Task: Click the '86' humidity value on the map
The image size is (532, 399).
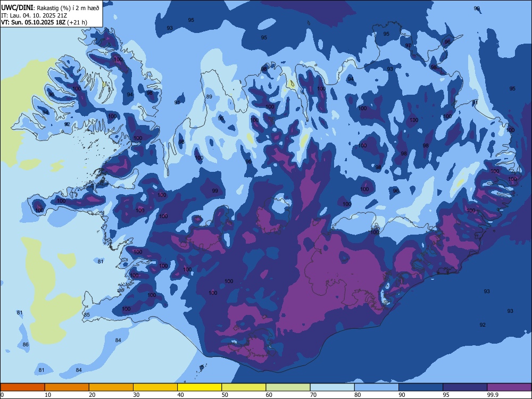Action: coord(26,344)
